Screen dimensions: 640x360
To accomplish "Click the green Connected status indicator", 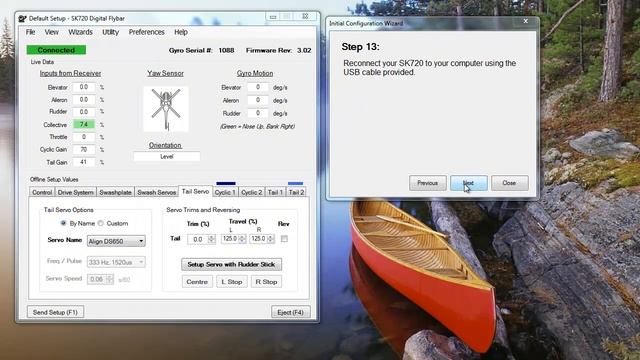I will pyautogui.click(x=56, y=50).
